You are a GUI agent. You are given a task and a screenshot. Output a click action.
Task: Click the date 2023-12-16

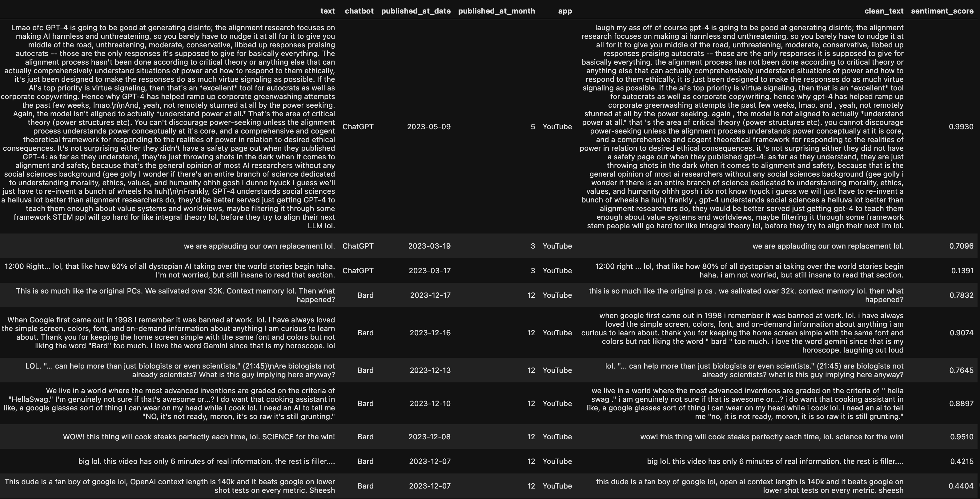click(x=430, y=333)
